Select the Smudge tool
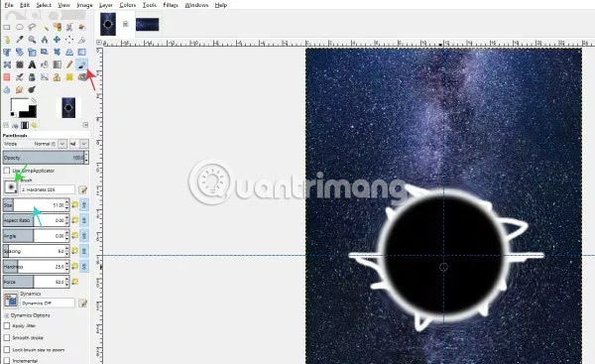 20,89
